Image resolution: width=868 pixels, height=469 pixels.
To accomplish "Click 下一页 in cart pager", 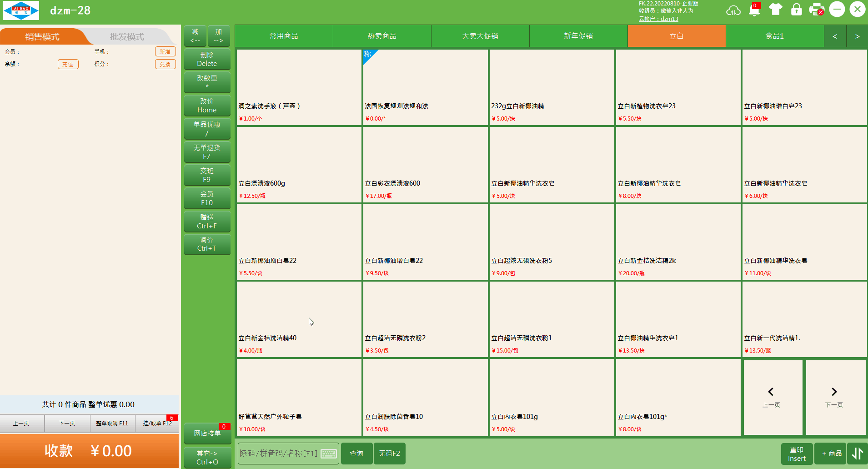I will [x=67, y=423].
